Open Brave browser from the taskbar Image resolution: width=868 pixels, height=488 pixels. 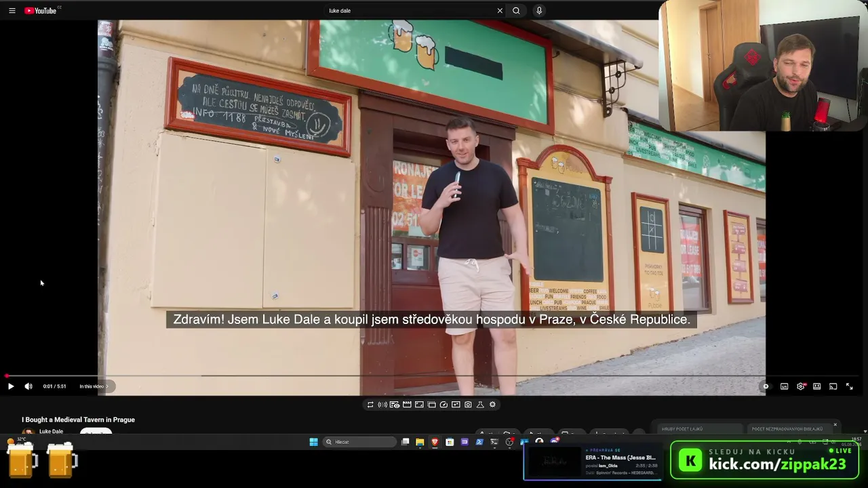point(435,442)
